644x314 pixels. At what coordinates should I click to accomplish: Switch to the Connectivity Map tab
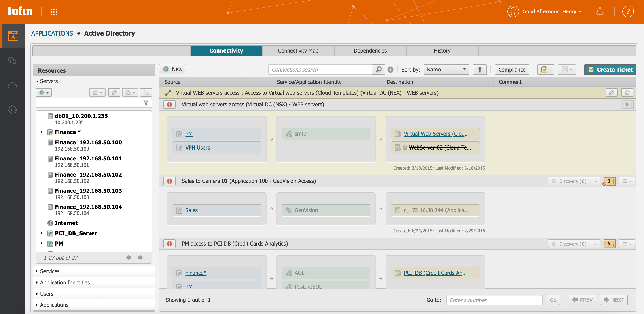(x=298, y=51)
